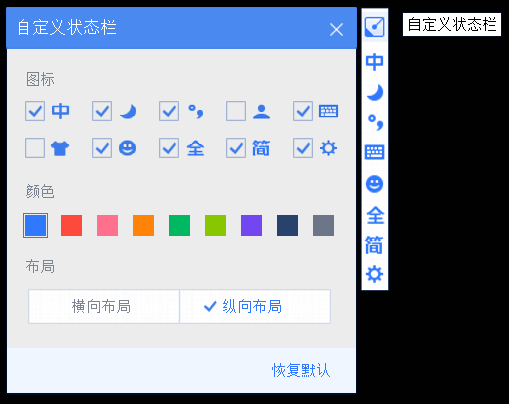509x404 pixels.
Task: Select the purple color swatch
Action: pos(251,226)
